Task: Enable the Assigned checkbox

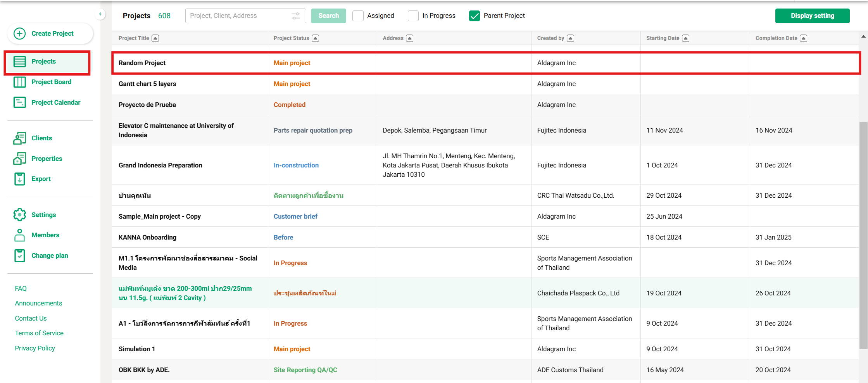Action: 358,16
